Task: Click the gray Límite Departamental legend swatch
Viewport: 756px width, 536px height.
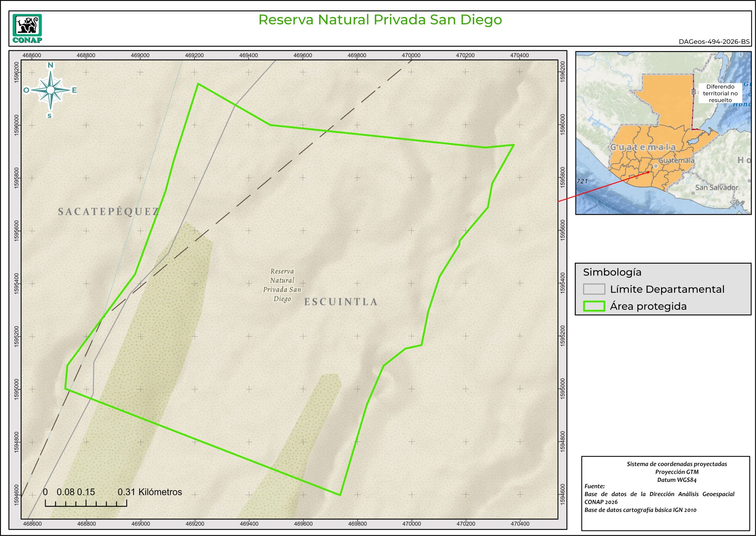Action: [x=594, y=289]
